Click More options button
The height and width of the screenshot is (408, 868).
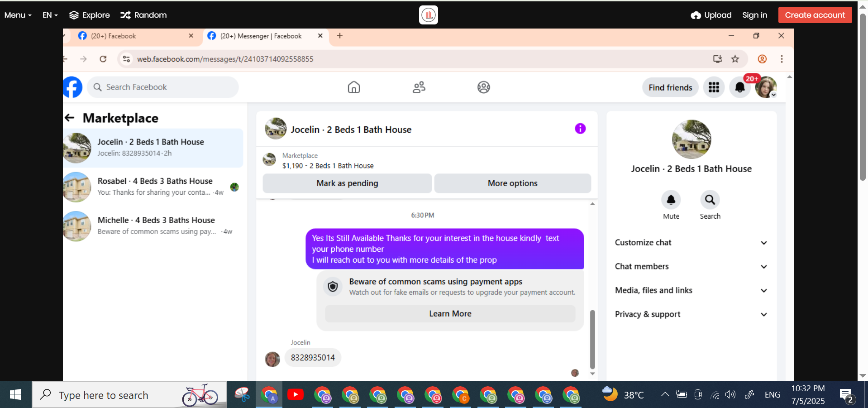[x=513, y=183]
